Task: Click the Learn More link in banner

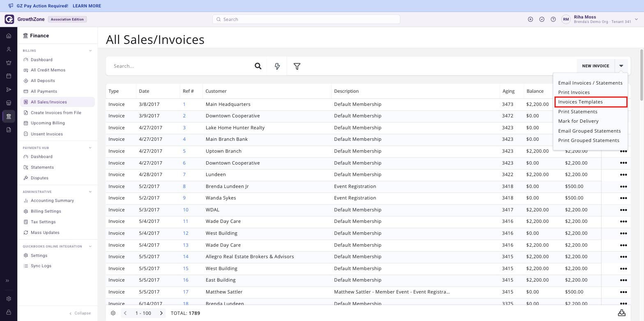Action: click(87, 6)
